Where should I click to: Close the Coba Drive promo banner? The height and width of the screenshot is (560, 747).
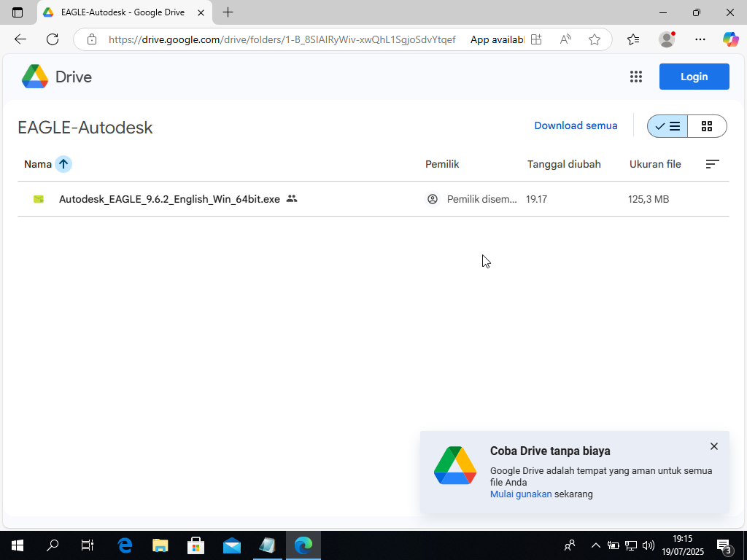pos(714,446)
